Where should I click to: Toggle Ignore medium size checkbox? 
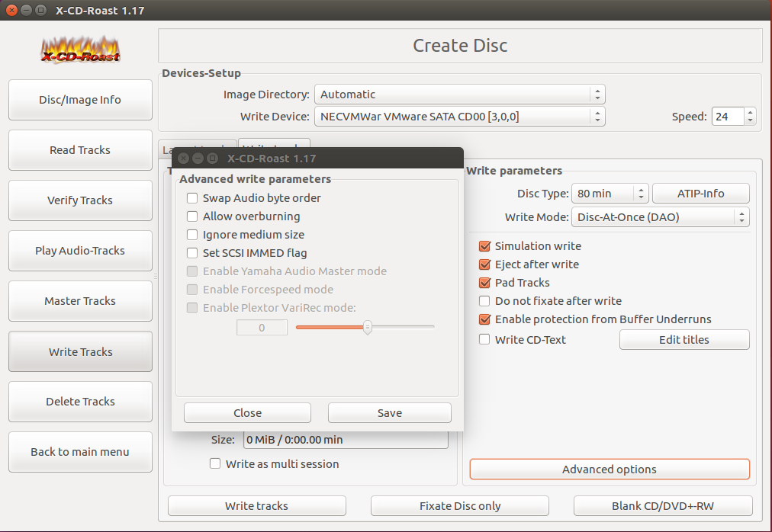[x=192, y=235]
